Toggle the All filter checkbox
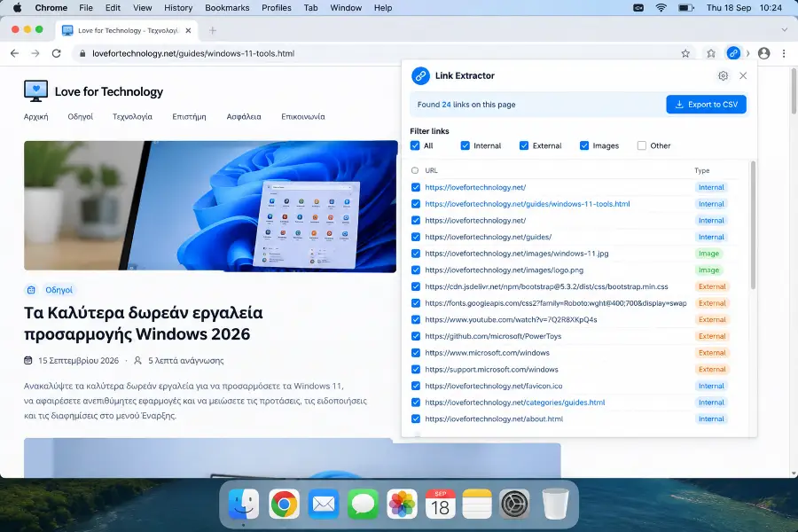The width and height of the screenshot is (798, 532). tap(415, 145)
